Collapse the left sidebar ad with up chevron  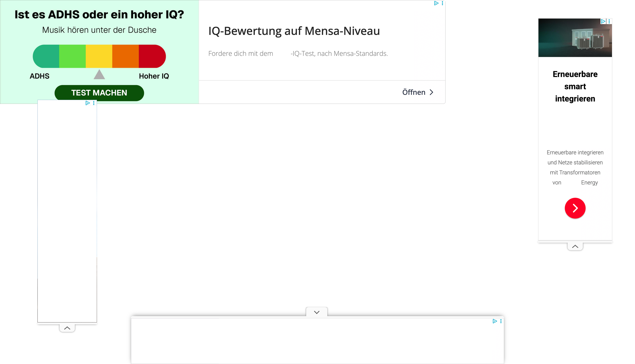[x=67, y=328]
